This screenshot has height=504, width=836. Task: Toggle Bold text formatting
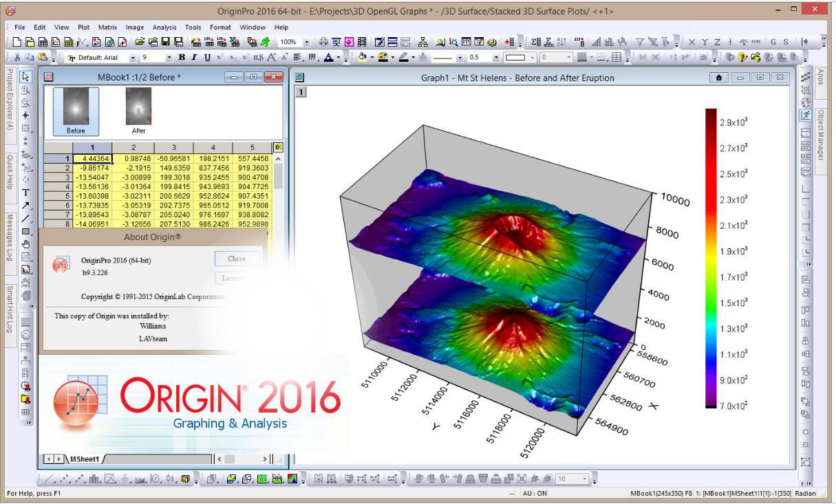tap(182, 58)
